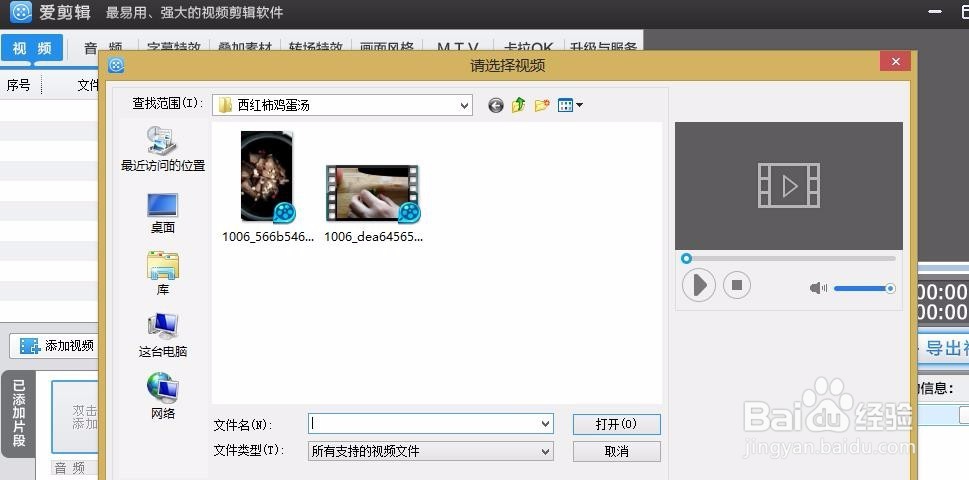Open the 卡拉OK tab in the main window
969x480 pixels.
[x=528, y=48]
